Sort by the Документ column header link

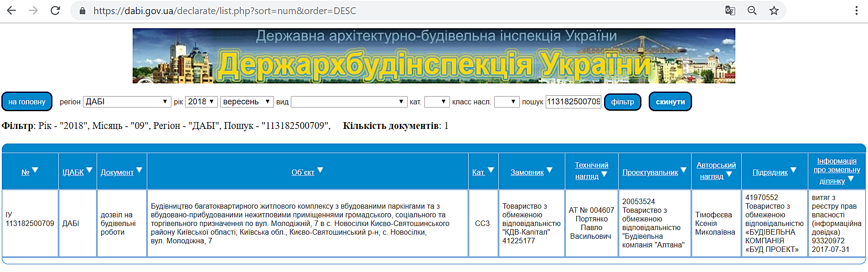click(117, 172)
